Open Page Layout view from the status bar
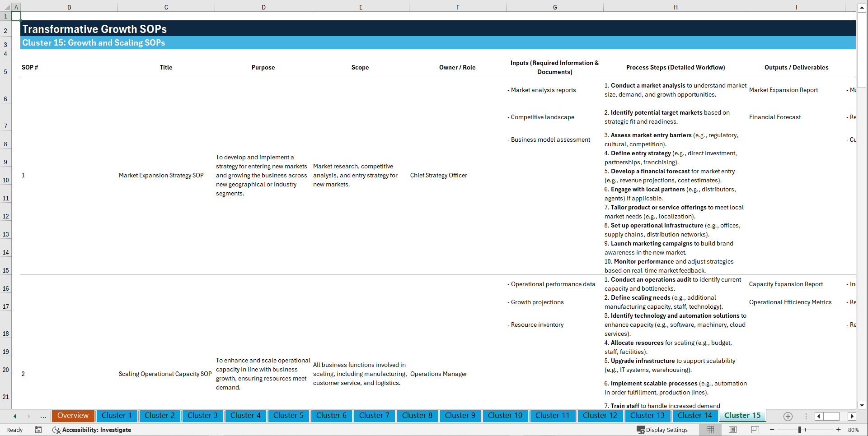The height and width of the screenshot is (436, 868). click(x=732, y=430)
